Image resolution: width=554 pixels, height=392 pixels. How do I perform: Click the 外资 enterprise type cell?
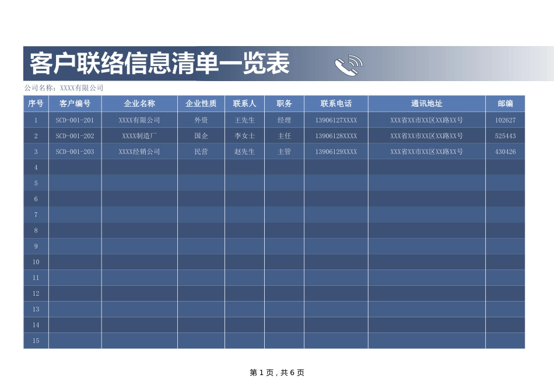click(x=201, y=119)
